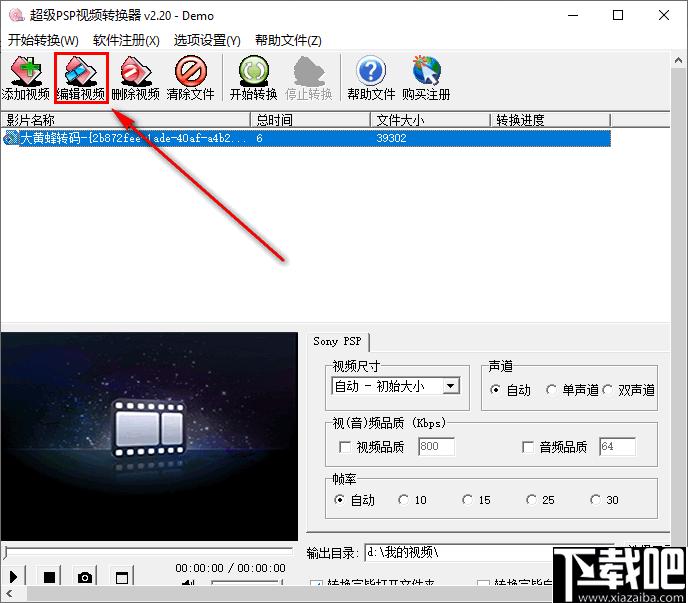Switch to the Sony PSP tab
The image size is (688, 603).
pos(337,341)
